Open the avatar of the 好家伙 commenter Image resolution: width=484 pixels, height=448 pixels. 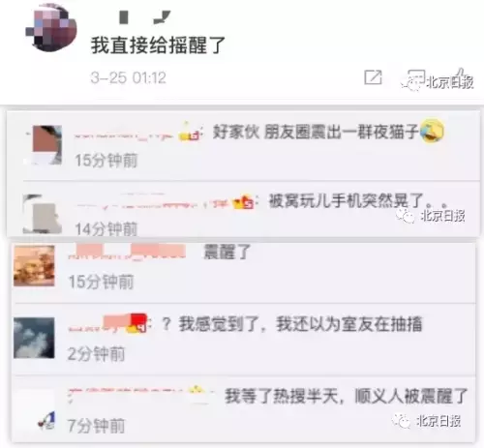pyautogui.click(x=47, y=145)
